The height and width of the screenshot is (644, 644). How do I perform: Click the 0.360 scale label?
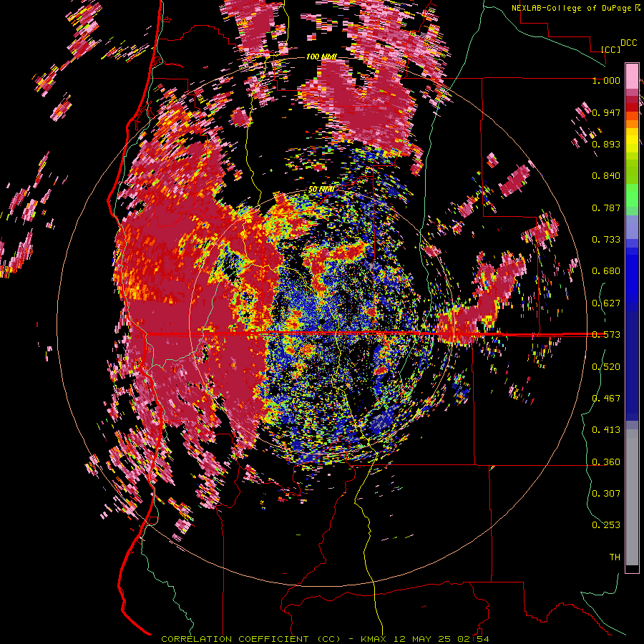tap(606, 462)
